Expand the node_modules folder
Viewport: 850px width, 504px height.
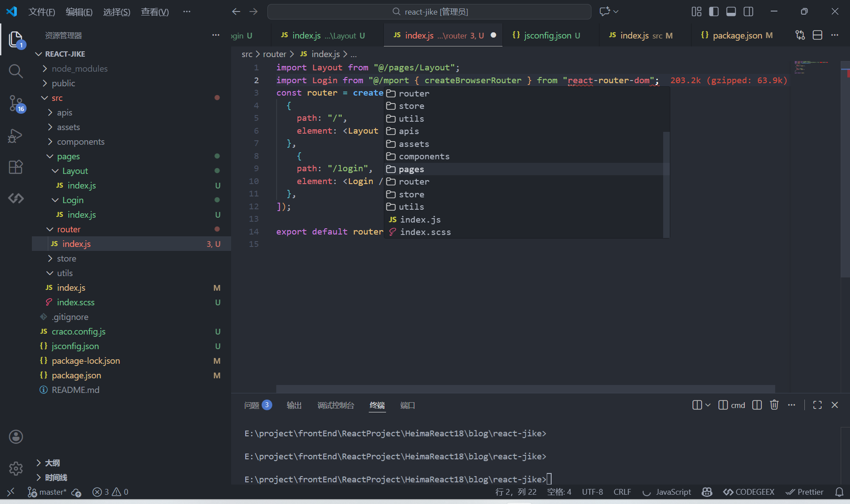pyautogui.click(x=79, y=69)
